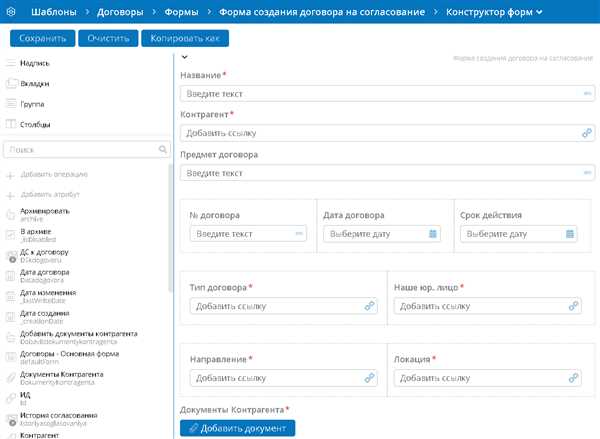Open Договоры breadcrumb
Image resolution: width=600 pixels, height=439 pixels.
(120, 12)
